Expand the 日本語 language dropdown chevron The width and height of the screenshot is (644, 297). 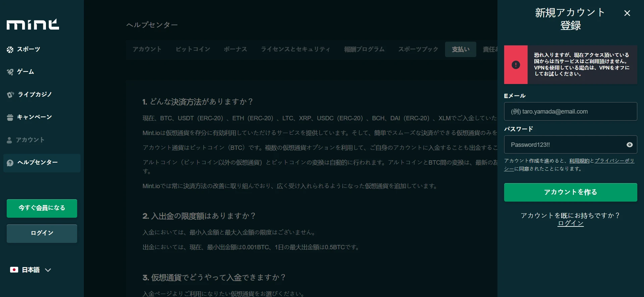click(48, 270)
